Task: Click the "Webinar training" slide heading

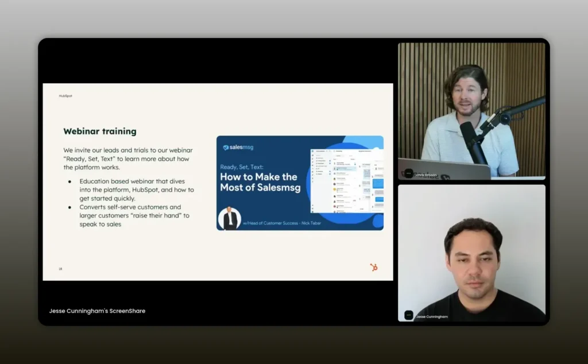Action: click(x=100, y=131)
